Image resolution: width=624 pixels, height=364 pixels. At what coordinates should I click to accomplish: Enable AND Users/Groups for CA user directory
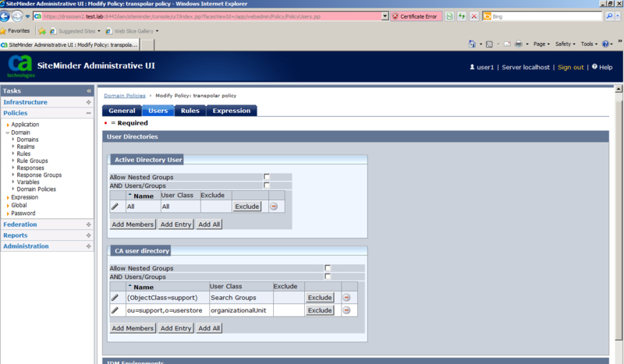coord(328,276)
